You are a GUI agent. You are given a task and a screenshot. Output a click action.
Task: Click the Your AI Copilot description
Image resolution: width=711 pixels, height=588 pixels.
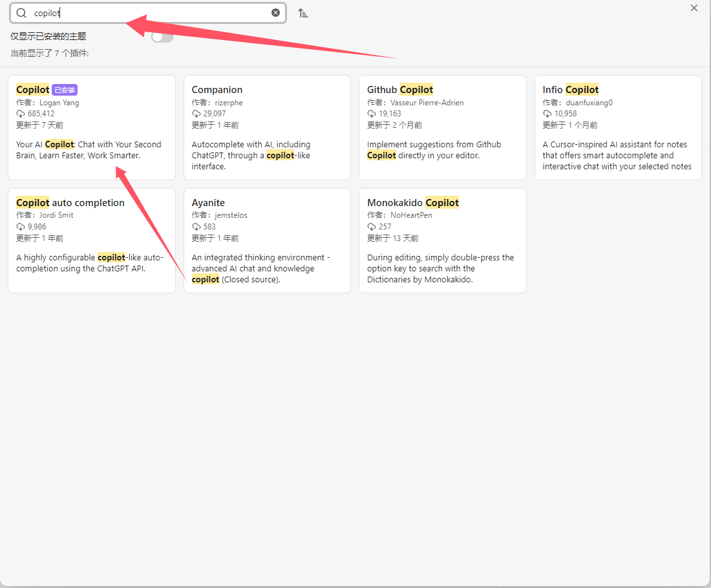click(89, 150)
